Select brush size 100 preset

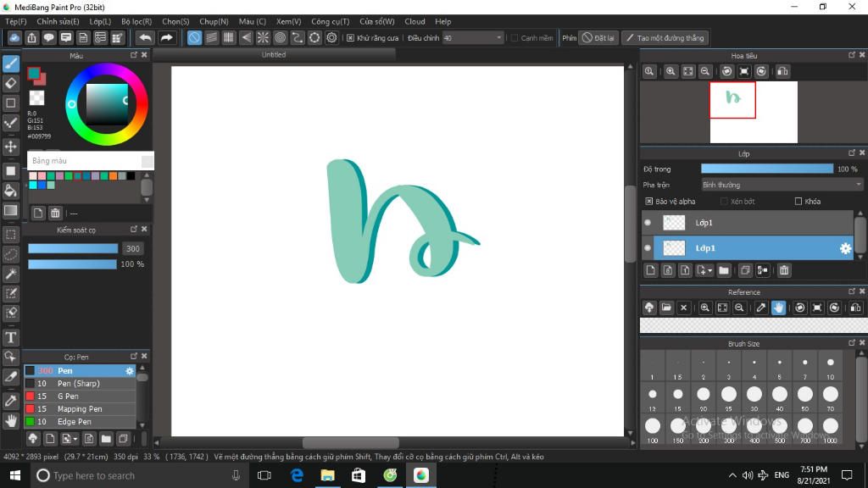pos(653,427)
